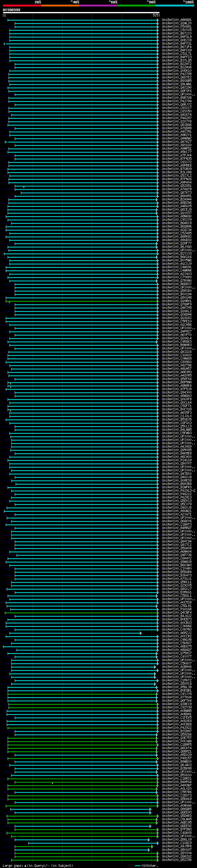Select hit label UniRef100_Q94300
The image size is (197, 868).
click(176, 392)
